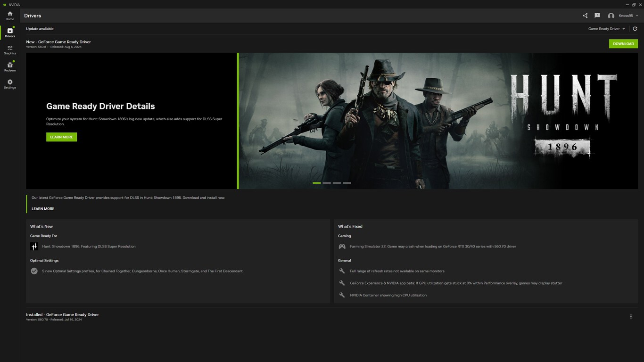The width and height of the screenshot is (644, 362).
Task: Click 'Version: 560.70' installed info text
Action: tap(54, 320)
